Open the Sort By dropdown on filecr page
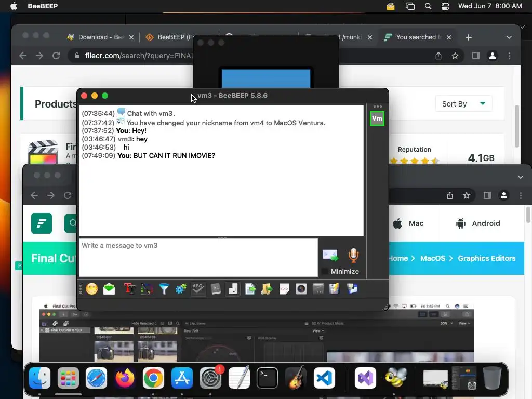Screen dimensions: 532x399 tap(464, 104)
